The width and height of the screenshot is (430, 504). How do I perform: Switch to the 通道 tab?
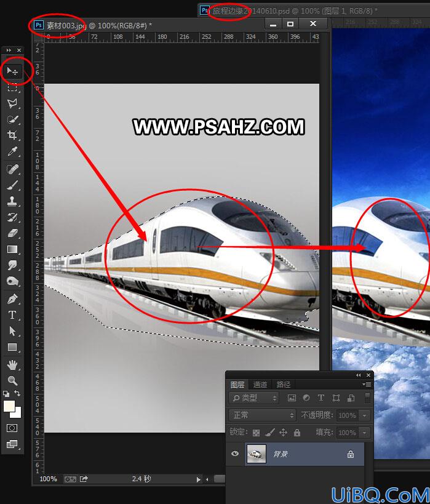pos(260,385)
